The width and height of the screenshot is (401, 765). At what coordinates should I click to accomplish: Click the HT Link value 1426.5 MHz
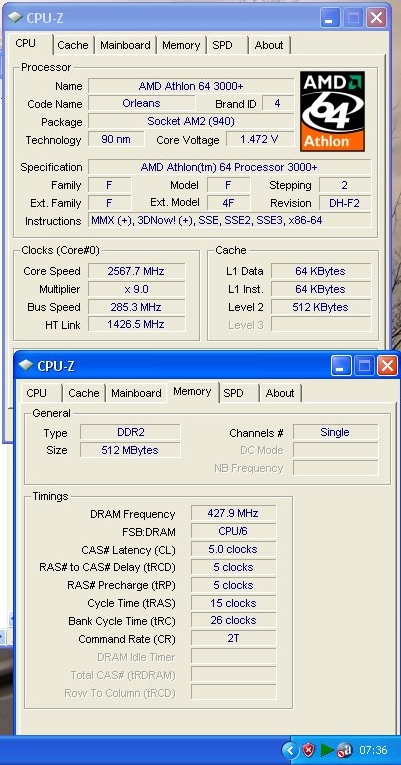pyautogui.click(x=137, y=324)
